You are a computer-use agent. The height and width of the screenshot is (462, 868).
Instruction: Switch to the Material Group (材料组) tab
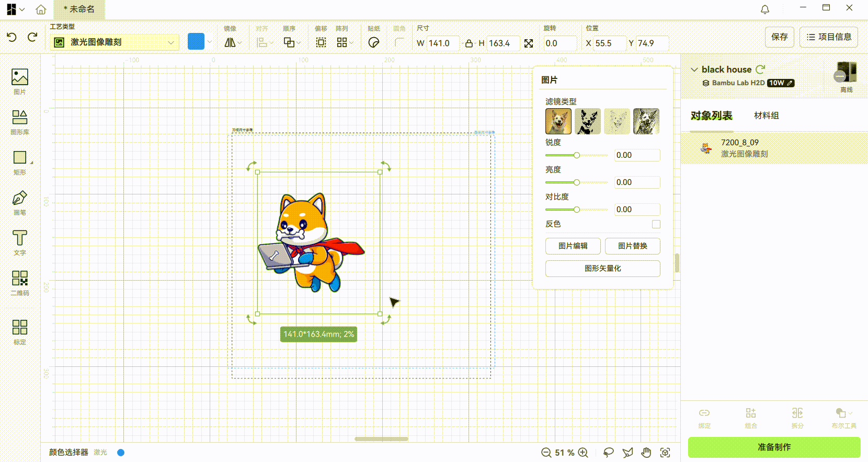767,115
